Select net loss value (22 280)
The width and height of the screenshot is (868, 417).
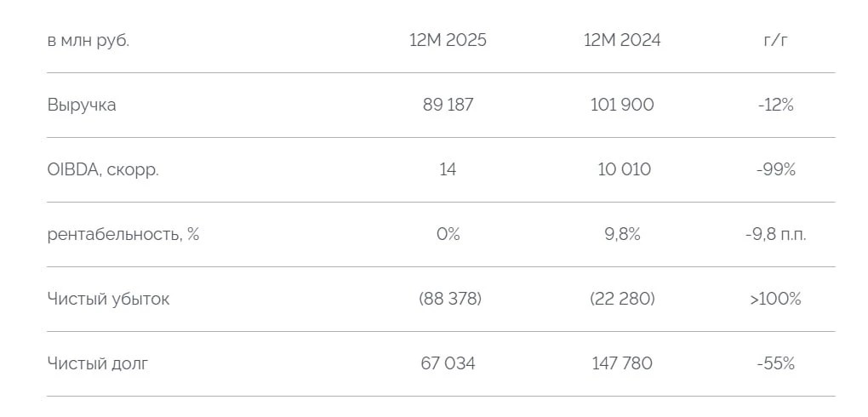coord(622,300)
